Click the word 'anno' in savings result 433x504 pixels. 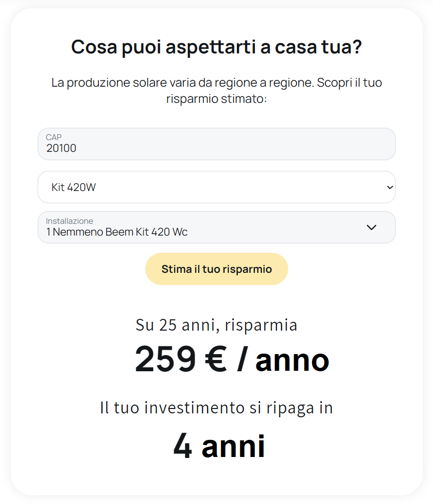(x=292, y=361)
